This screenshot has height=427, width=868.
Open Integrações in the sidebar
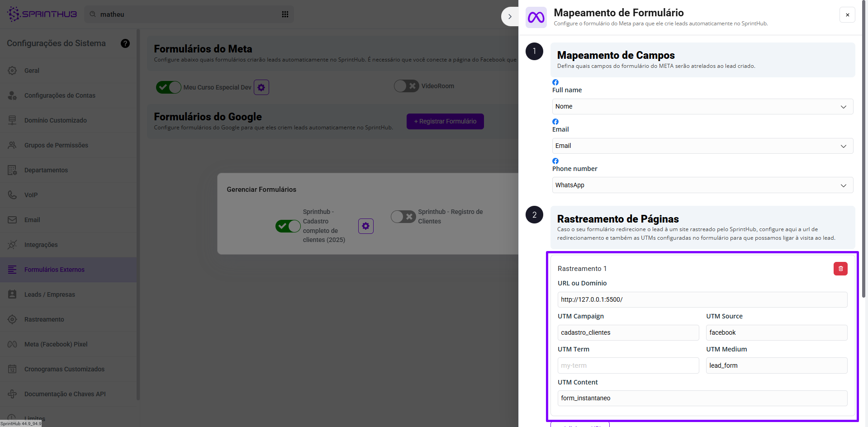(x=41, y=245)
